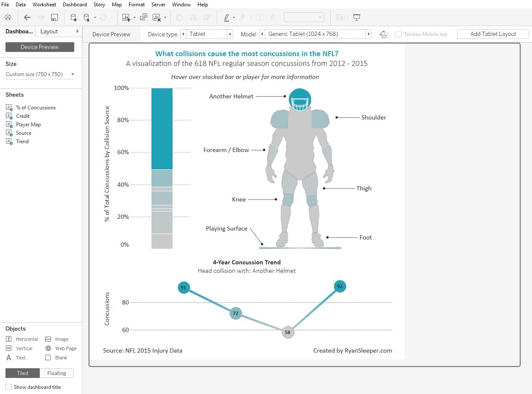Click the Save disk icon

pyautogui.click(x=54, y=17)
